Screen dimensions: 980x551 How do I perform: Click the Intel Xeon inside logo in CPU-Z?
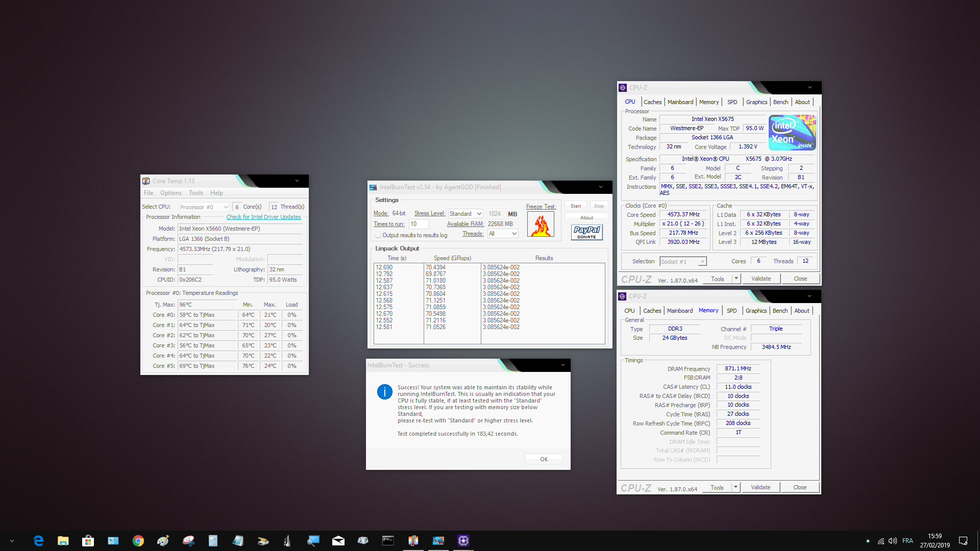point(792,132)
